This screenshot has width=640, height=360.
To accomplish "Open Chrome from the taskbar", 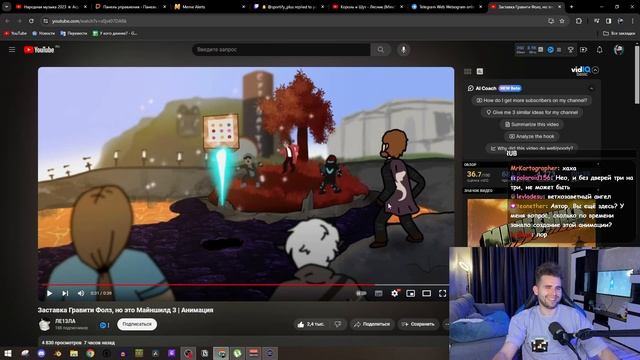I will [90, 353].
